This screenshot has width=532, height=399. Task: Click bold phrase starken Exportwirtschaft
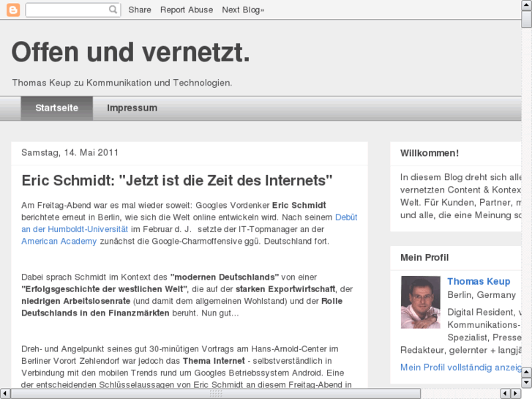(x=285, y=289)
